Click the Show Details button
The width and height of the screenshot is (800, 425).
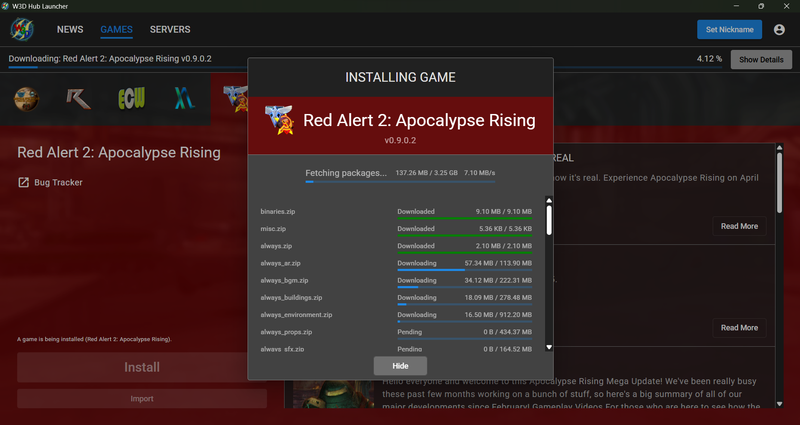[x=761, y=60]
